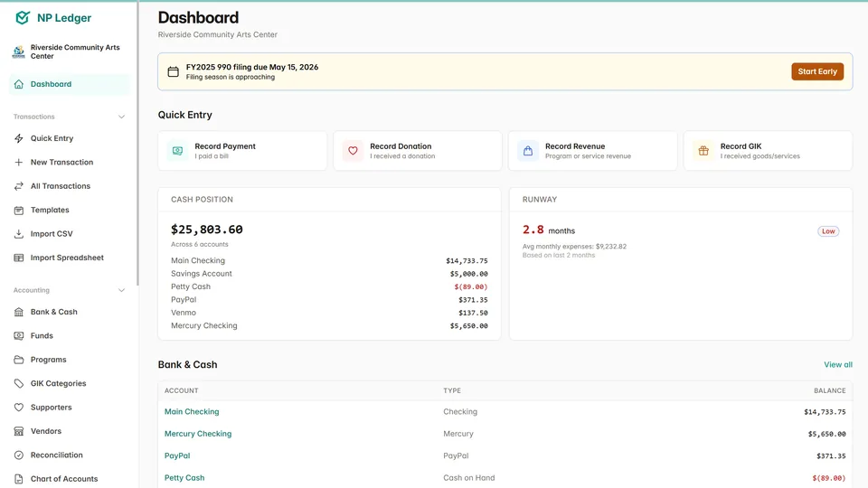Open All Transactions from the sidebar
Image resolution: width=868 pixels, height=488 pixels.
click(x=60, y=186)
